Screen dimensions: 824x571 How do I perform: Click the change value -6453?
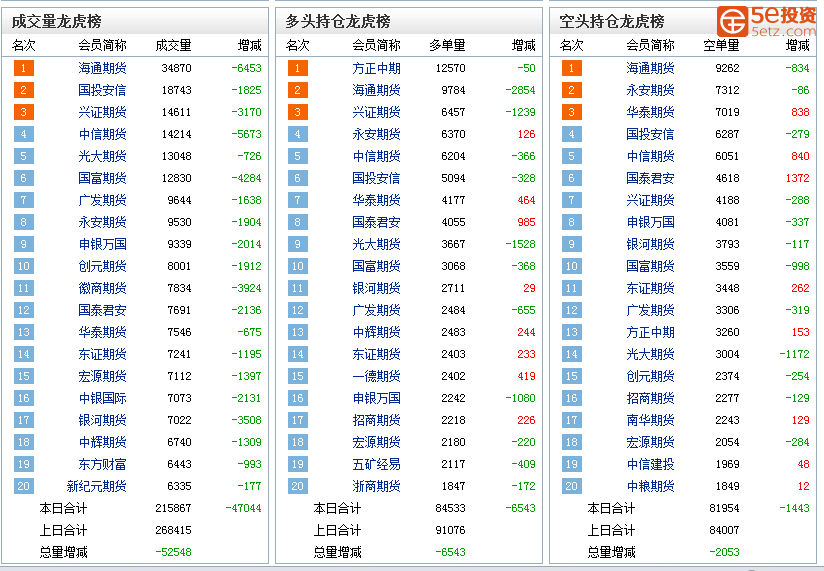246,68
